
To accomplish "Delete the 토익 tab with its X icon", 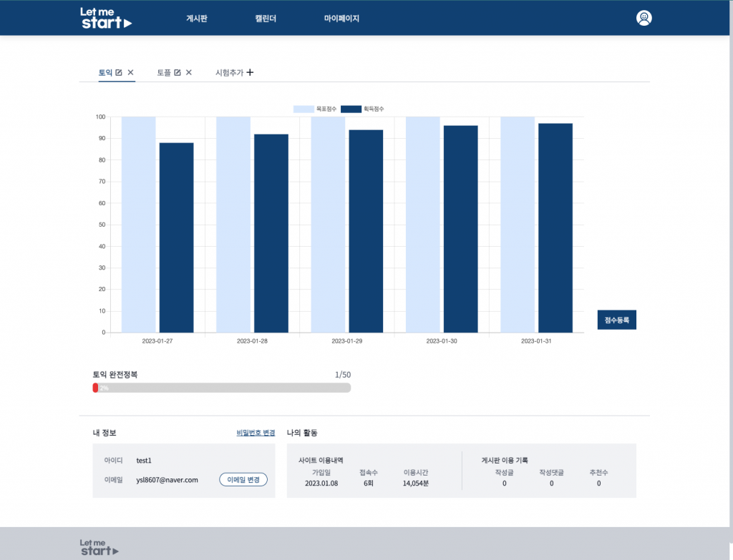I will coord(130,73).
